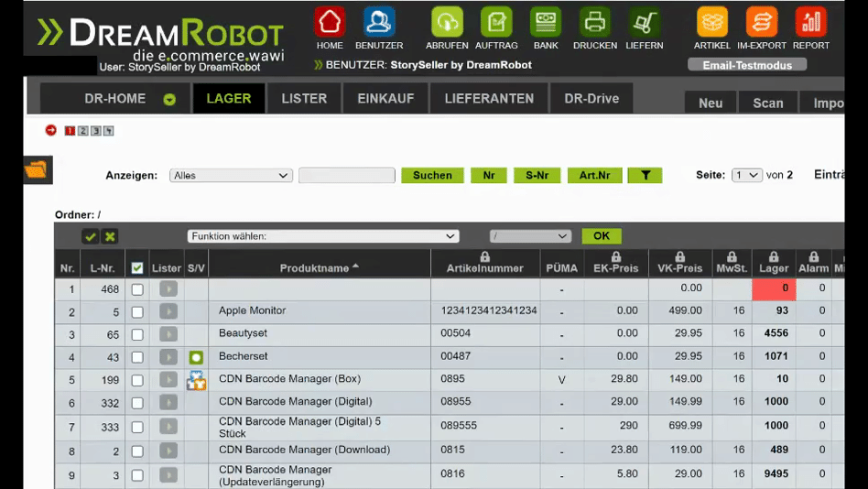Open the LIEFERN delivery icon
The image size is (868, 489).
(645, 22)
